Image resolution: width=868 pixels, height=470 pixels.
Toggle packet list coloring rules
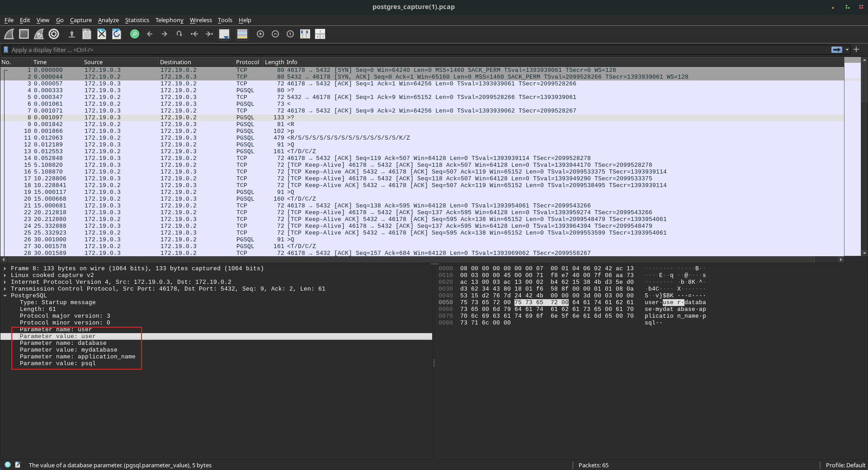[x=242, y=34]
